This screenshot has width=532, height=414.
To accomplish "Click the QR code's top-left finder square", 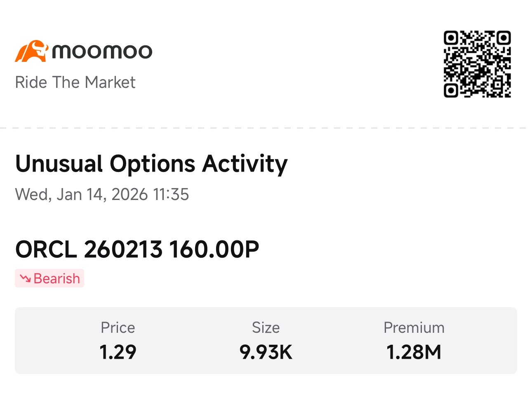I will 451,38.
